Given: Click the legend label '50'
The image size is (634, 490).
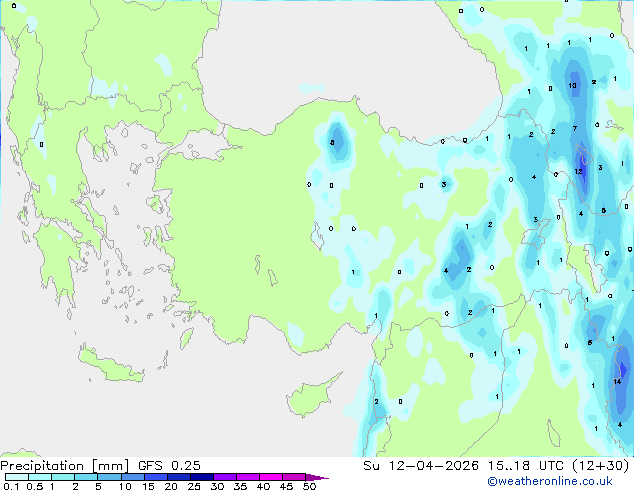Looking at the screenshot, I should [309, 486].
